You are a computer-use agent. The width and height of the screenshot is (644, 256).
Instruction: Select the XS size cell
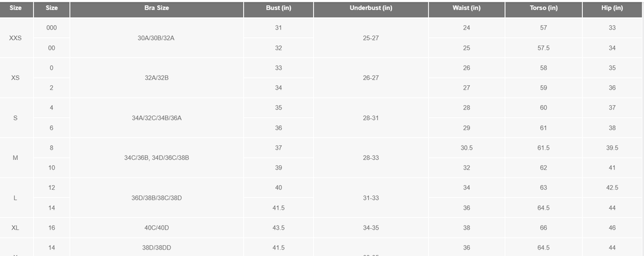[x=15, y=78]
